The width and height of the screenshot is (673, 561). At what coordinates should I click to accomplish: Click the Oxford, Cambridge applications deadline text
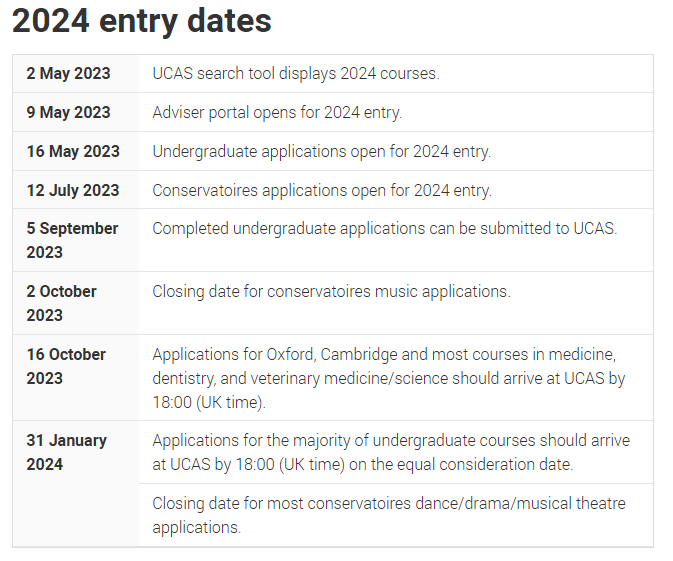[388, 378]
